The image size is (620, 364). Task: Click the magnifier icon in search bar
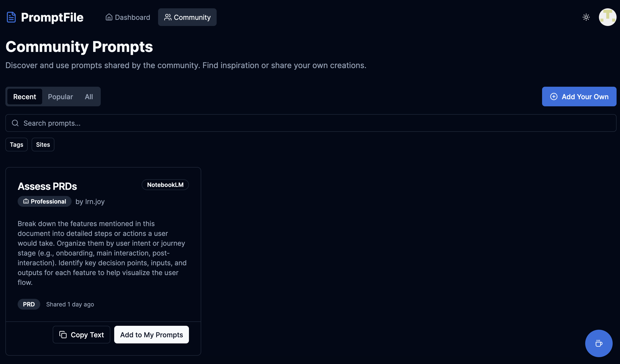[x=15, y=123]
